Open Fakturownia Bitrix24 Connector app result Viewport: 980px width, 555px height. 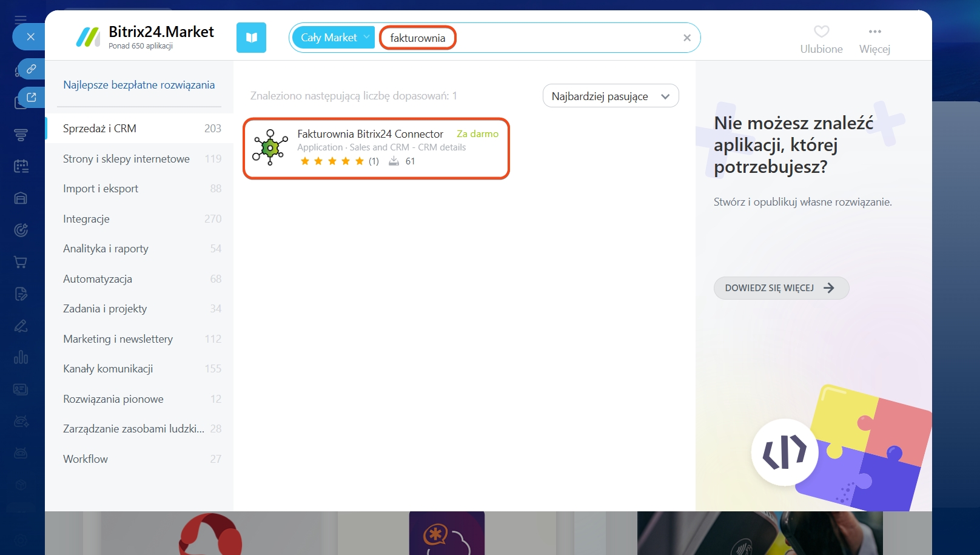(x=370, y=134)
